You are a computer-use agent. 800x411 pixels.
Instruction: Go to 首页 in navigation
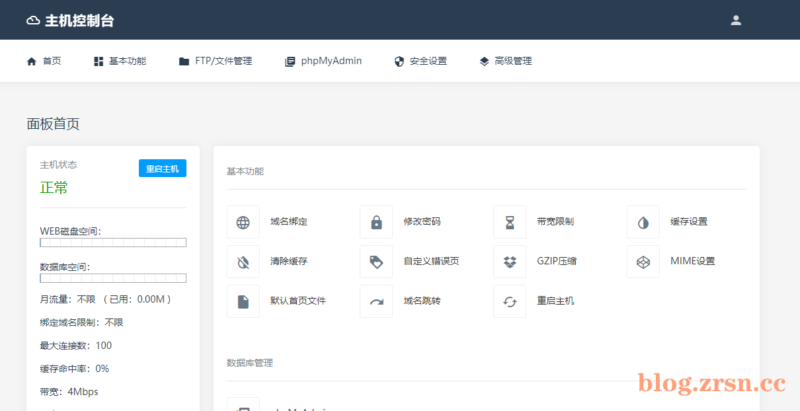[52, 61]
